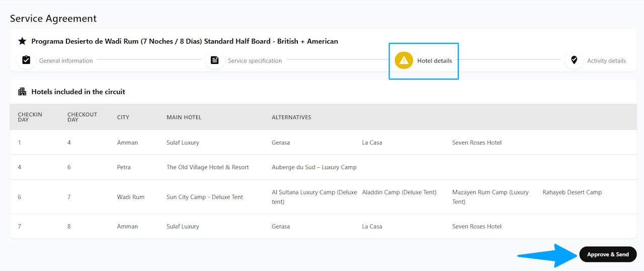Image resolution: width=644 pixels, height=271 pixels.
Task: Open the General information step
Action: point(66,61)
